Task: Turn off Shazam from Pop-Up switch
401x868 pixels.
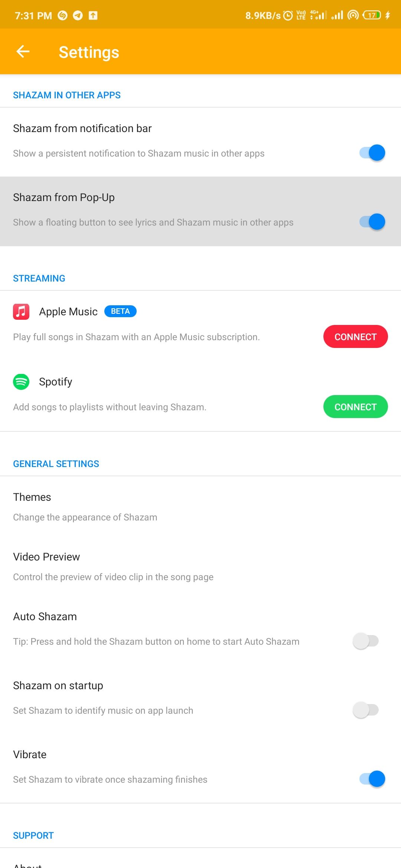Action: click(x=372, y=222)
